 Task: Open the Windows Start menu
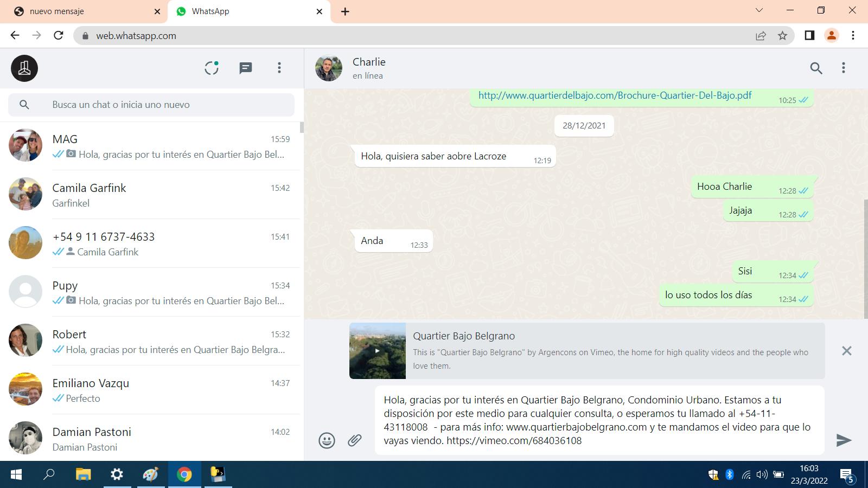[x=16, y=474]
